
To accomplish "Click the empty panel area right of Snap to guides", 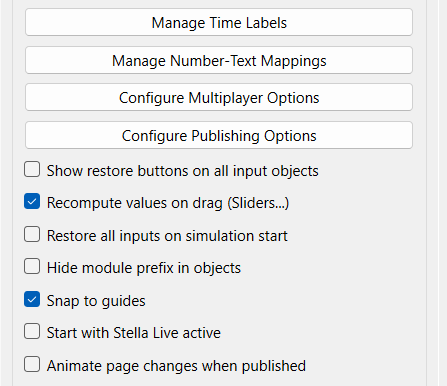I will [283, 300].
